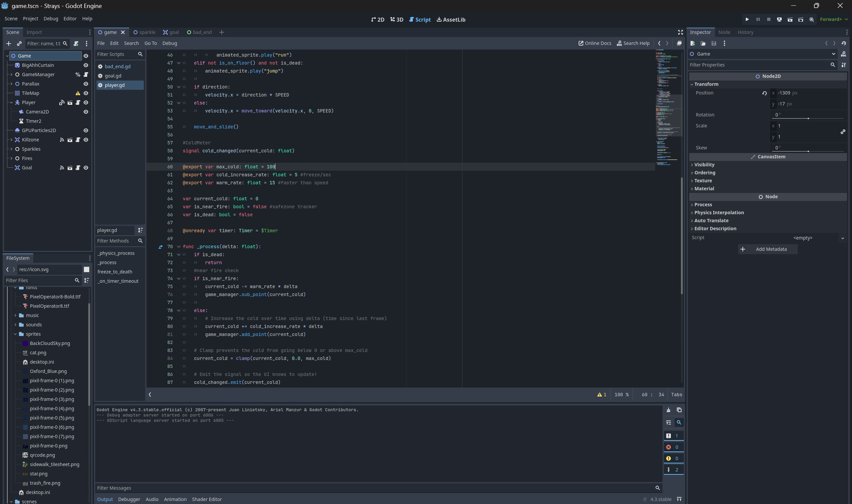The image size is (852, 504).
Task: Hide the BigAhhCurtain node
Action: 86,65
